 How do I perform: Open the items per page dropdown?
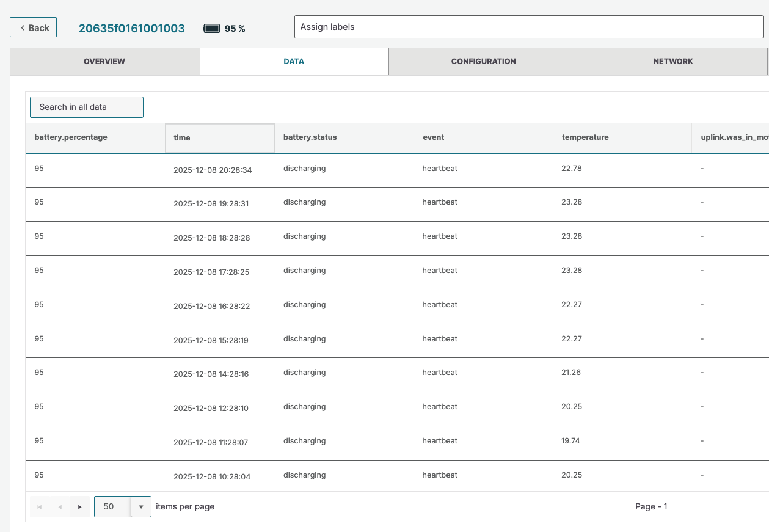pos(141,507)
